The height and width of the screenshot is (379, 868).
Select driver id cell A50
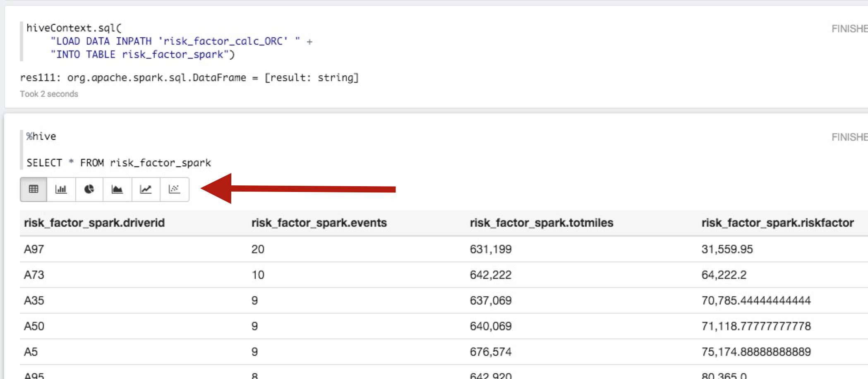[34, 326]
